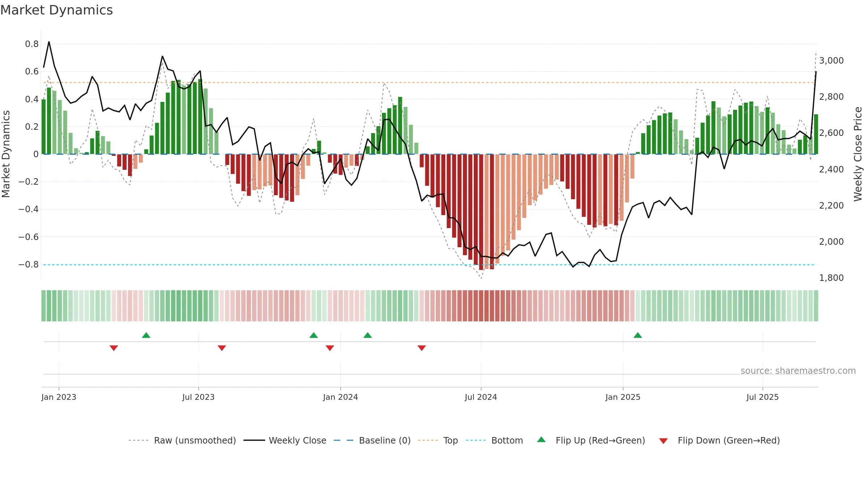Click the −0.8 left axis tick label
Screen dimensions: 868x488
pos(29,264)
